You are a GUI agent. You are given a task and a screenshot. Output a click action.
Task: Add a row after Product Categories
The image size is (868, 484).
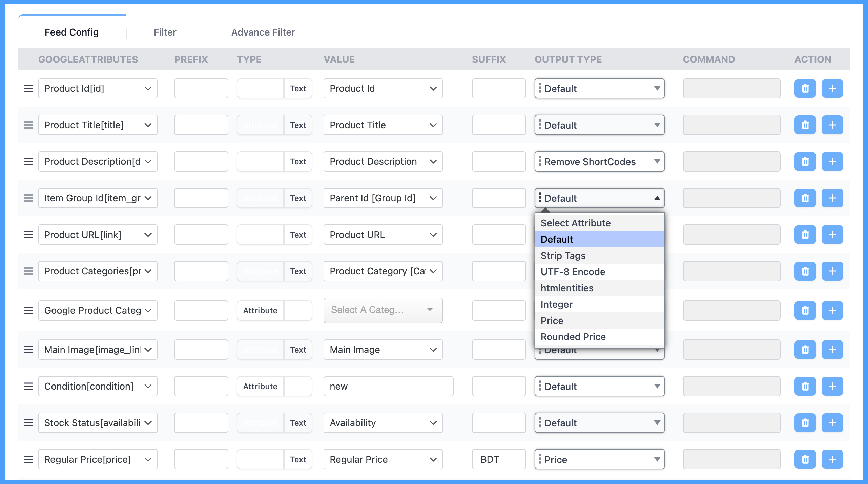[x=832, y=271]
